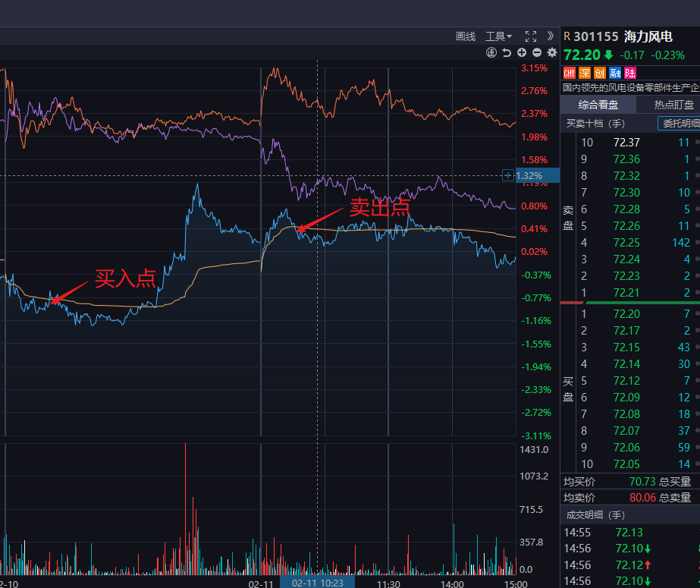
Task: Click the red CNY currency badge
Action: click(x=570, y=73)
